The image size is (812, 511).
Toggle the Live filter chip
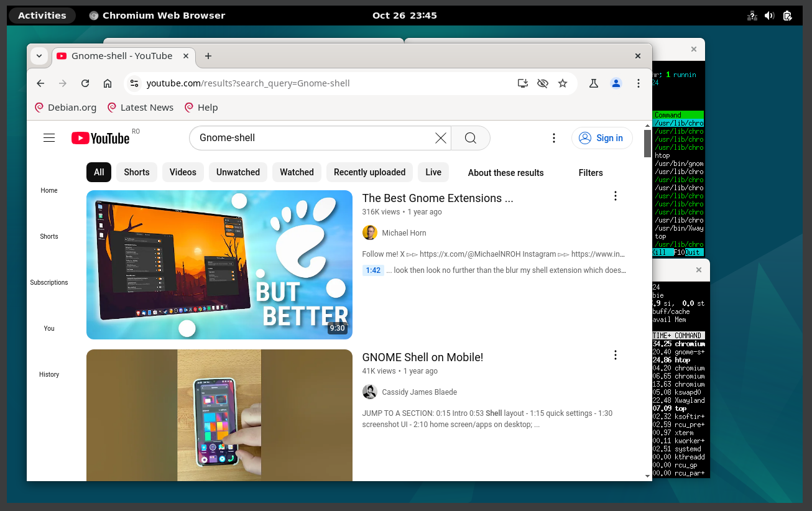pos(433,172)
